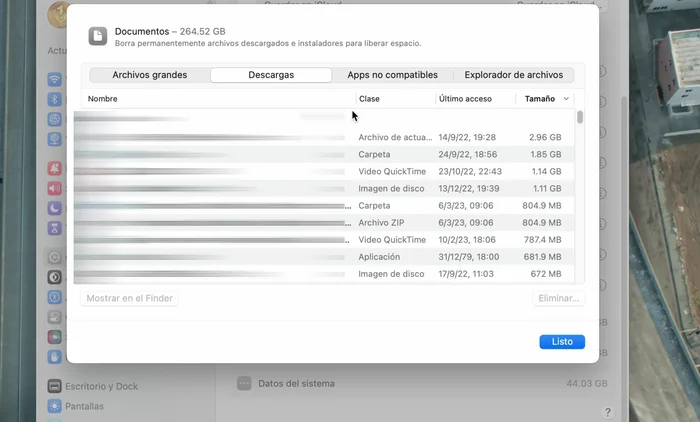
Task: Click the date 13/12/22, 19:39
Action: [469, 188]
